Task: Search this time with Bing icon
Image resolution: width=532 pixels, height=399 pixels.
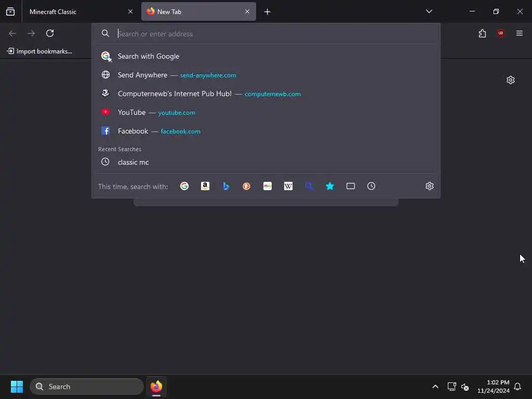Action: (x=226, y=186)
